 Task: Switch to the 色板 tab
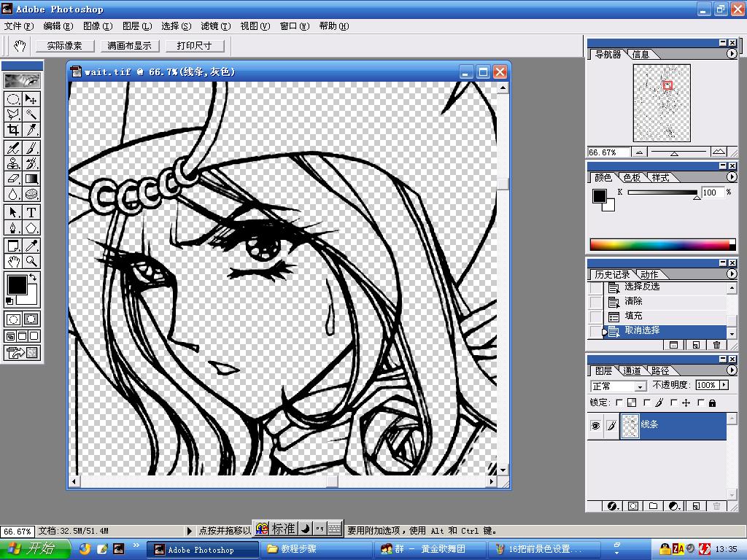pyautogui.click(x=632, y=177)
